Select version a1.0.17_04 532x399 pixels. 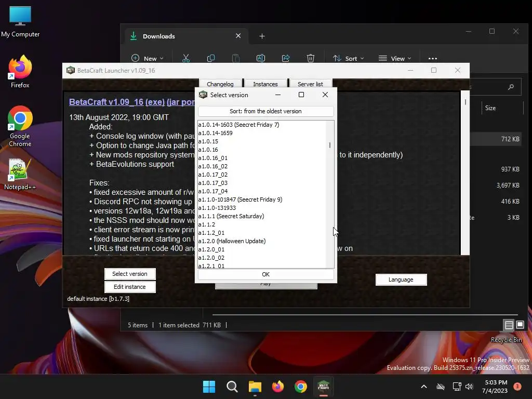tap(262, 191)
